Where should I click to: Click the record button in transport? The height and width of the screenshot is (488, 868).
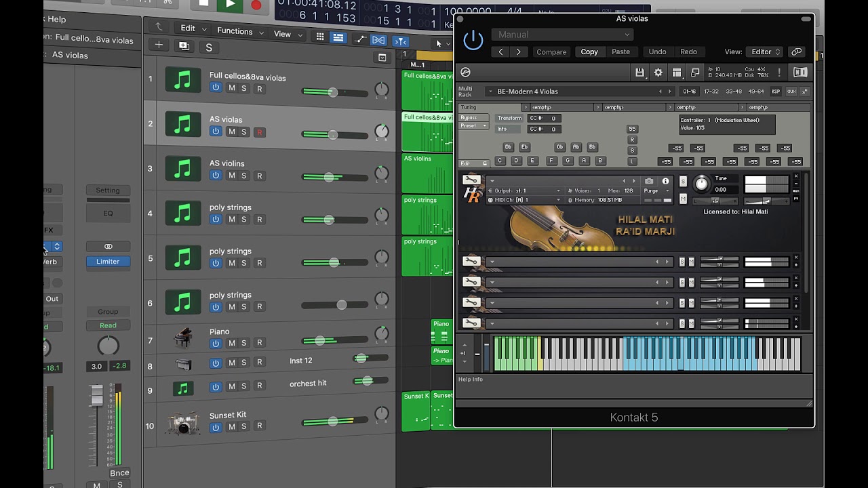(256, 5)
